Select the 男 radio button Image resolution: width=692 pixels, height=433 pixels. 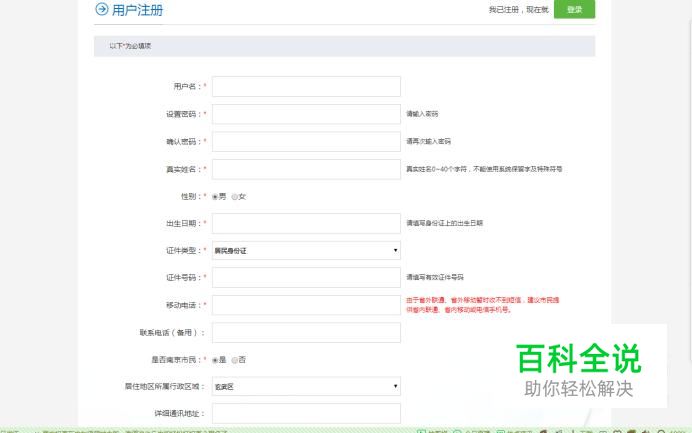215,197
